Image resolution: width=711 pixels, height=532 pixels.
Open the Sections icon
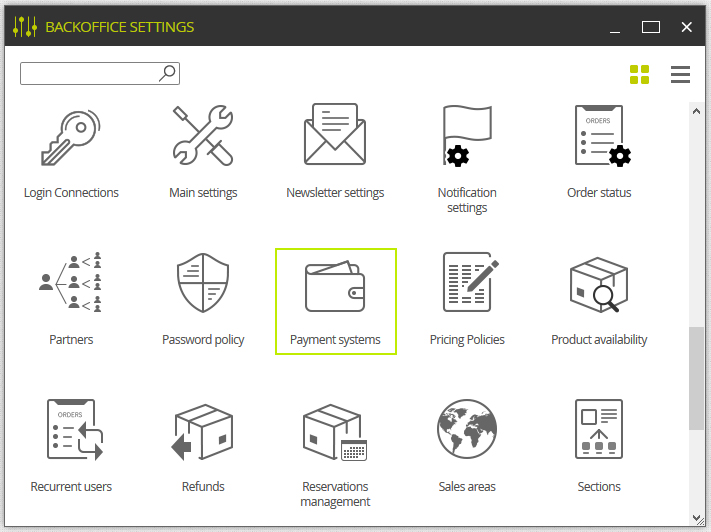(599, 429)
